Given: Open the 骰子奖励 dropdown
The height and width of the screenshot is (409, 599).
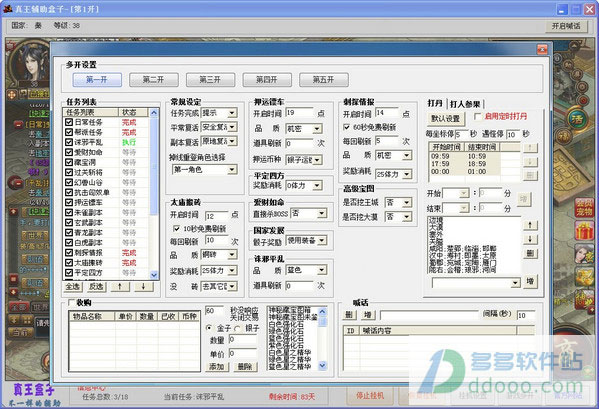Looking at the screenshot, I should 322,241.
